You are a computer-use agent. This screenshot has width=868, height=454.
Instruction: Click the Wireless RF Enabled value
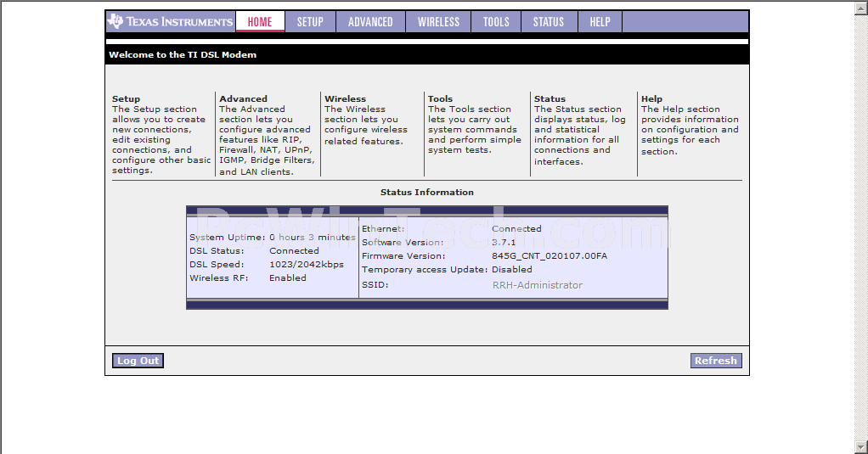(288, 277)
